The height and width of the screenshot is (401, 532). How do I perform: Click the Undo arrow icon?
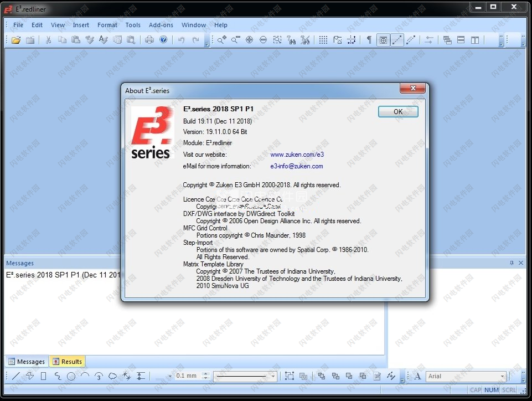pos(182,40)
